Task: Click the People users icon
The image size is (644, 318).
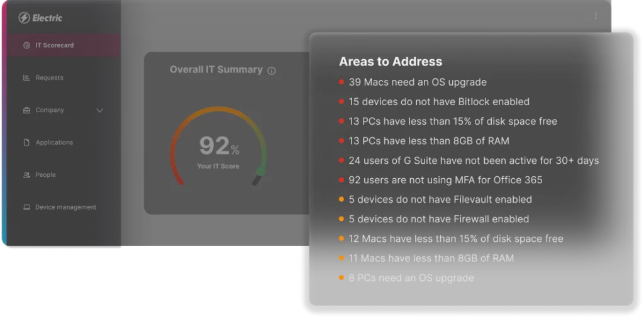Action: 26,175
